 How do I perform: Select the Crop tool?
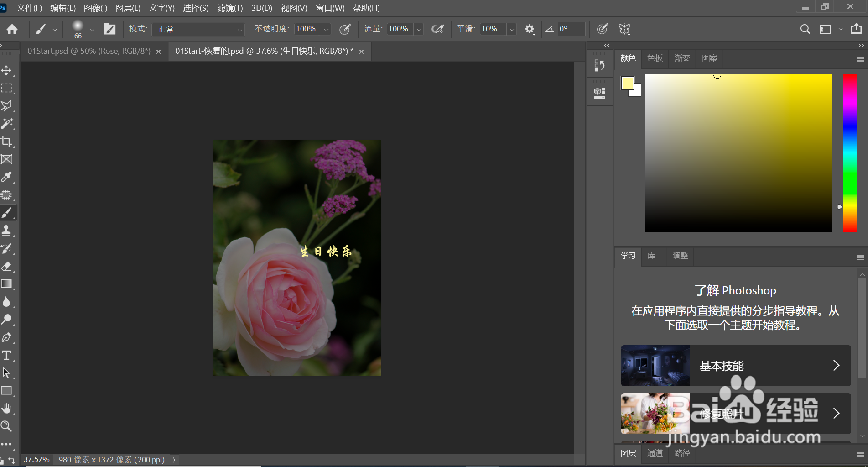coord(6,142)
